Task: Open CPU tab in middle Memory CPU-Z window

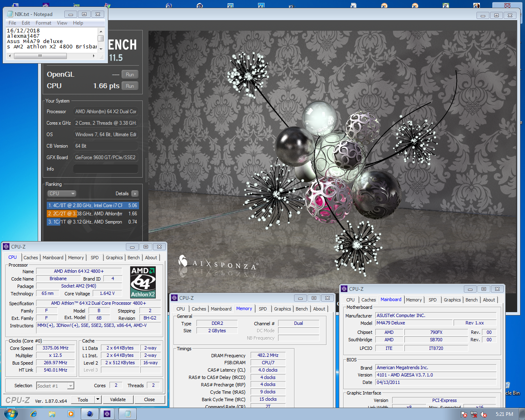Action: (x=180, y=309)
